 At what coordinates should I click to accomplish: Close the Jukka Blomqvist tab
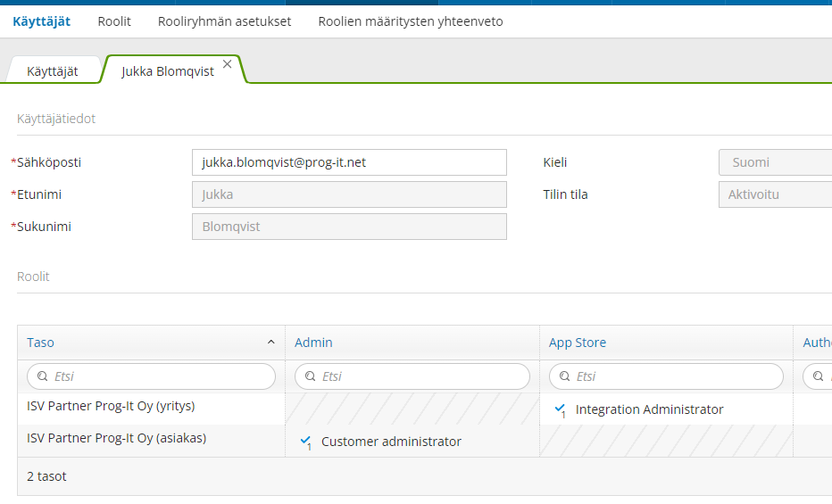tap(227, 64)
